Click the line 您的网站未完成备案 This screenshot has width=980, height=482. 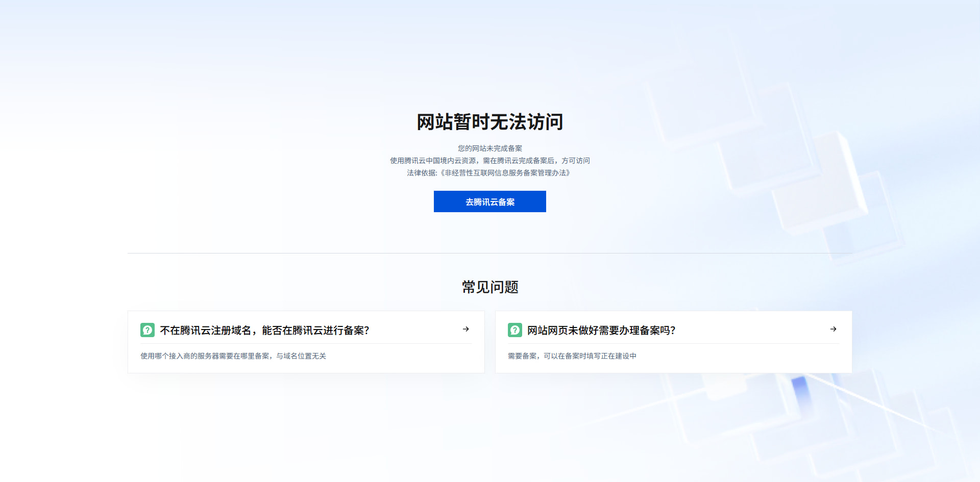(490, 148)
